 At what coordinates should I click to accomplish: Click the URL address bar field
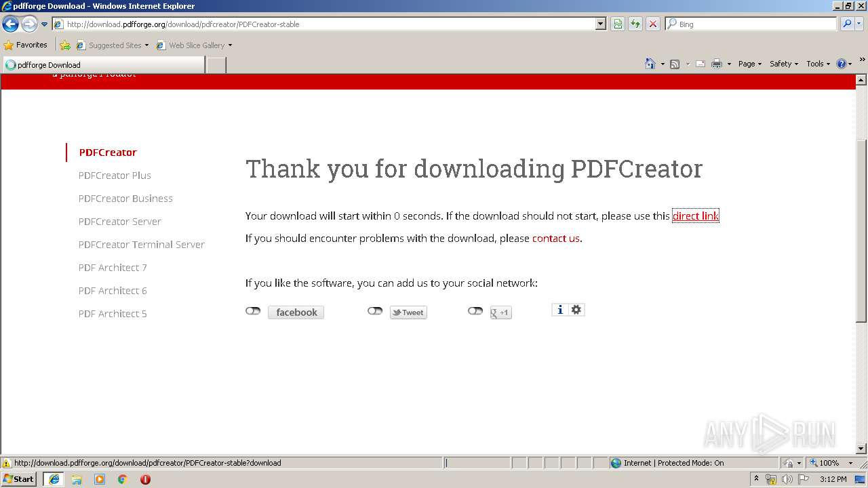324,24
